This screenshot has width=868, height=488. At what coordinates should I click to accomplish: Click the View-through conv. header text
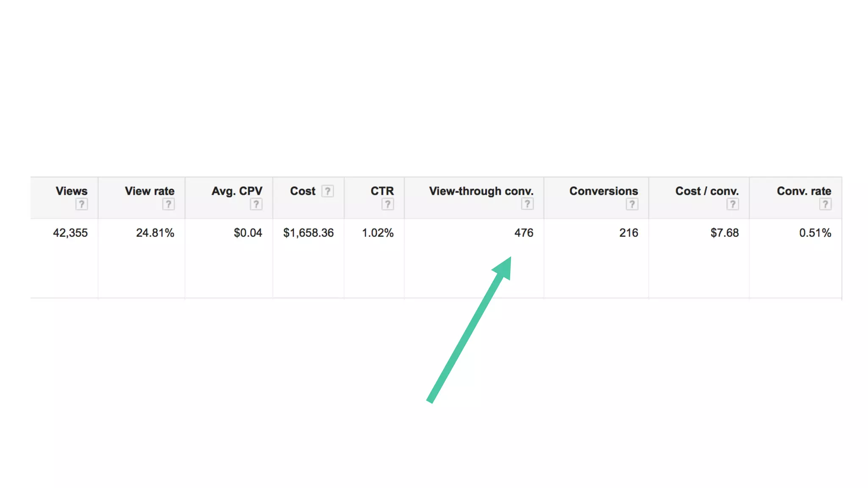click(x=481, y=191)
